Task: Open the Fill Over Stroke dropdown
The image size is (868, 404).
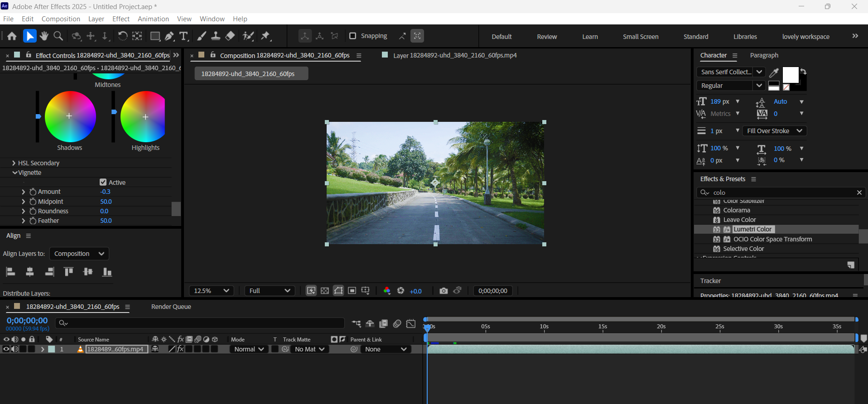Action: tap(775, 131)
